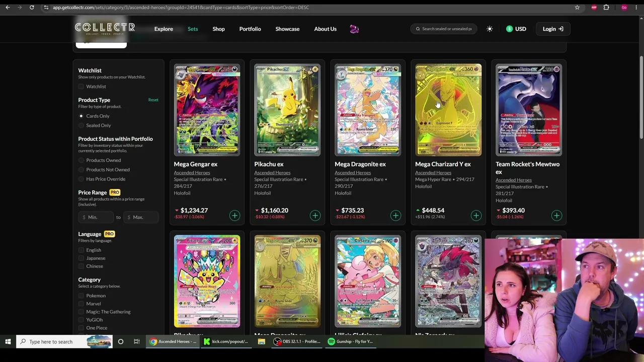
Task: Open the Sets nav item
Action: (x=193, y=29)
